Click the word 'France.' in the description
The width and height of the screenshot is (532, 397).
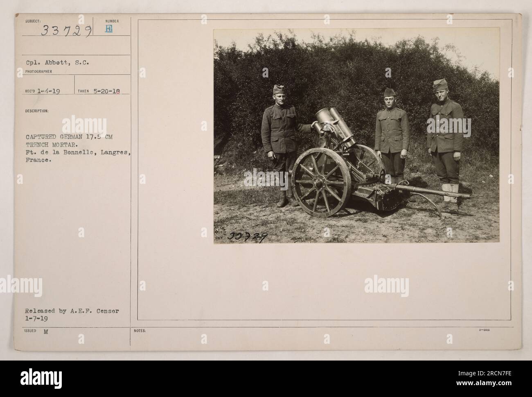38,161
